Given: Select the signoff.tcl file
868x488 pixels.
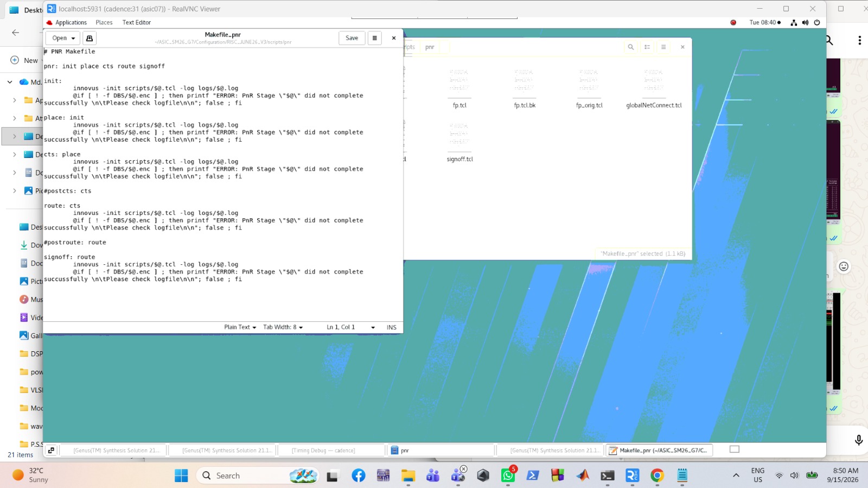Looking at the screenshot, I should [459, 142].
